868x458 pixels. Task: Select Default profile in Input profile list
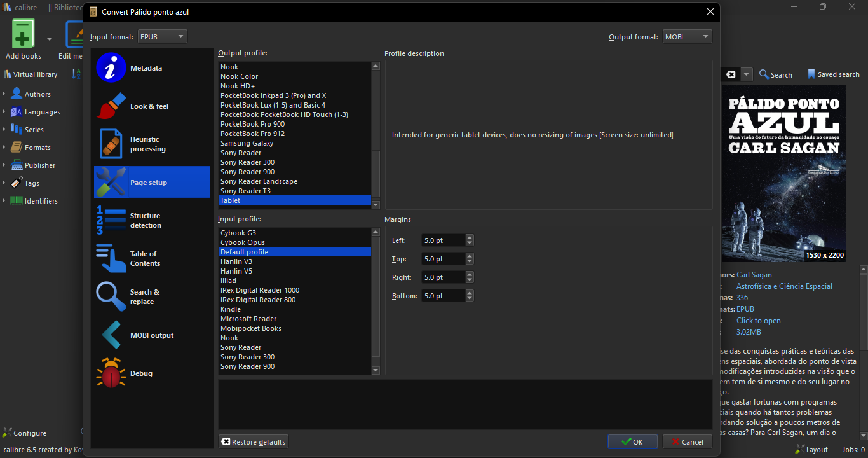295,252
